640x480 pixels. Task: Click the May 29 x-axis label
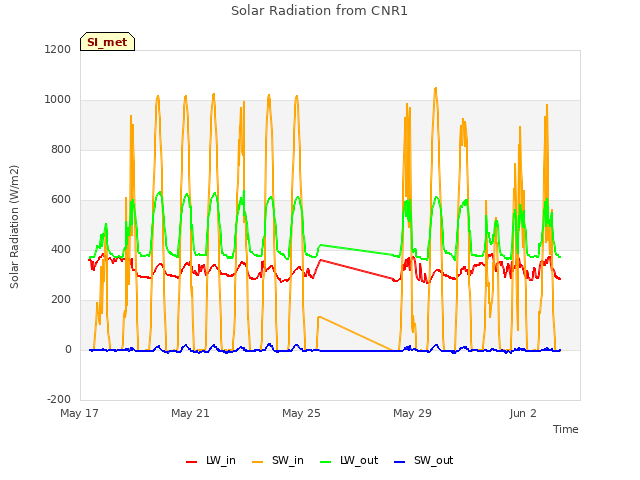412,413
